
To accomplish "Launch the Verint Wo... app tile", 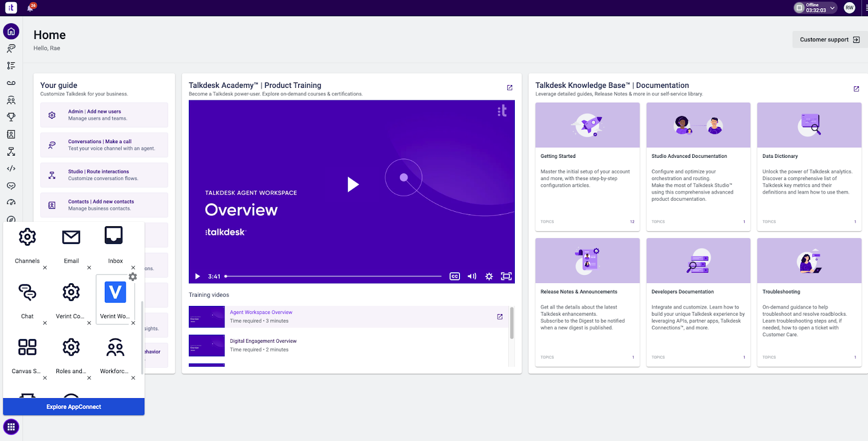I will coord(115,301).
